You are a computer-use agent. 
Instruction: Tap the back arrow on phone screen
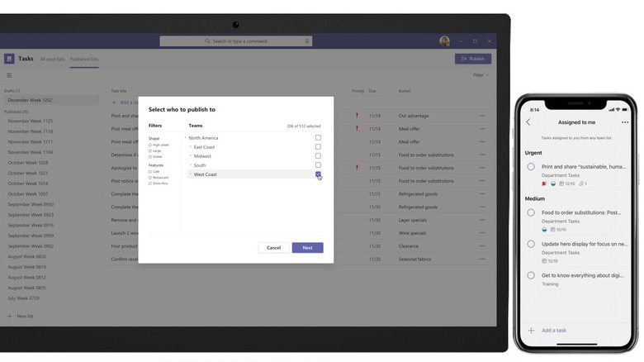point(528,122)
